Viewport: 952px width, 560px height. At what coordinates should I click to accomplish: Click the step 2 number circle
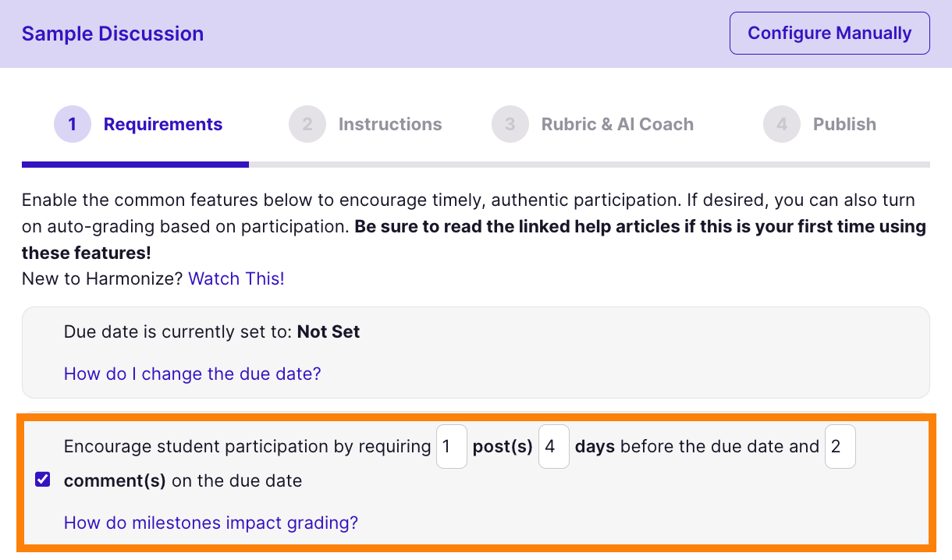point(307,125)
